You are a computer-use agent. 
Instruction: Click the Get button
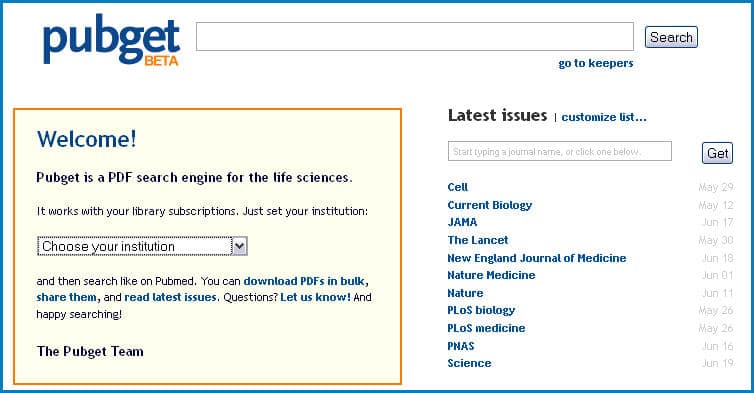[717, 153]
